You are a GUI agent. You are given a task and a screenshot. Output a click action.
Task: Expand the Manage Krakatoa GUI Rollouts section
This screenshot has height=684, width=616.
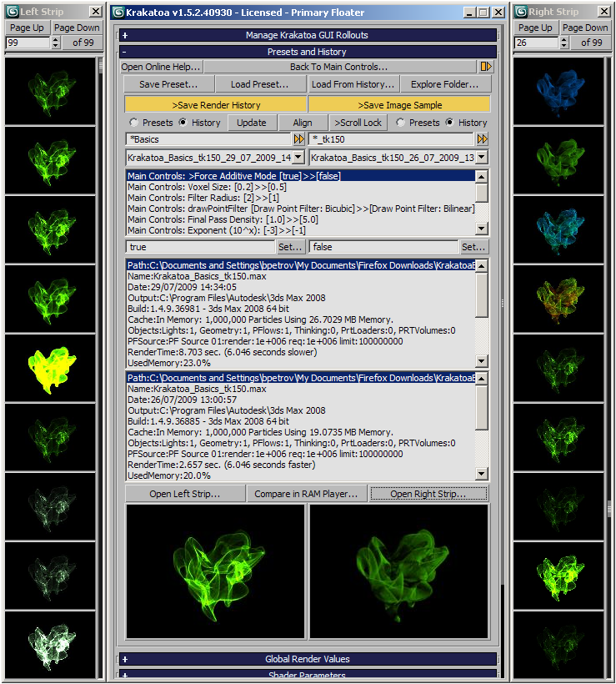point(125,35)
